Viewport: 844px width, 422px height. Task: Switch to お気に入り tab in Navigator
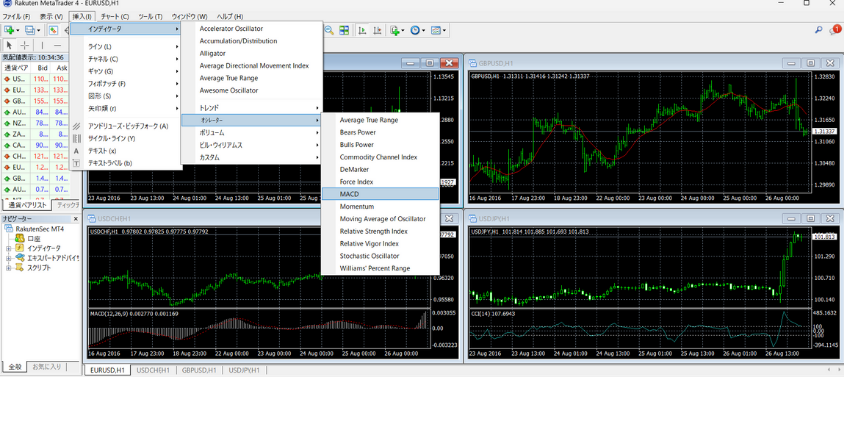46,367
